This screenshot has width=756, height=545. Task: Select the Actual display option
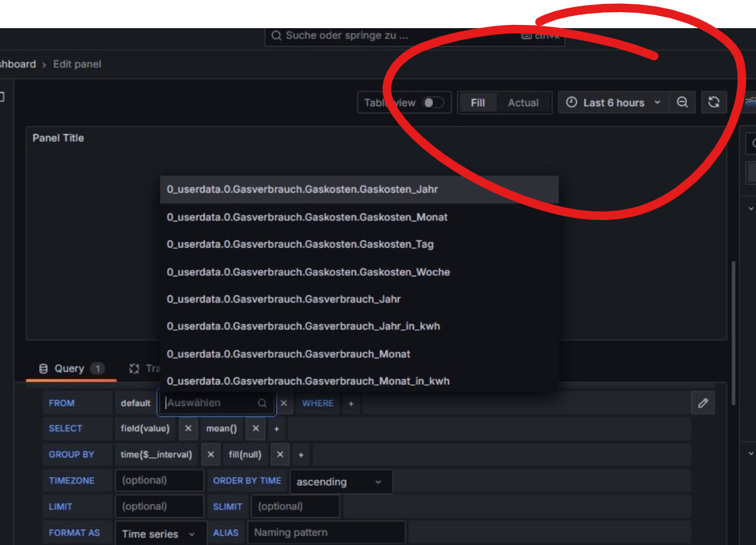(x=523, y=103)
